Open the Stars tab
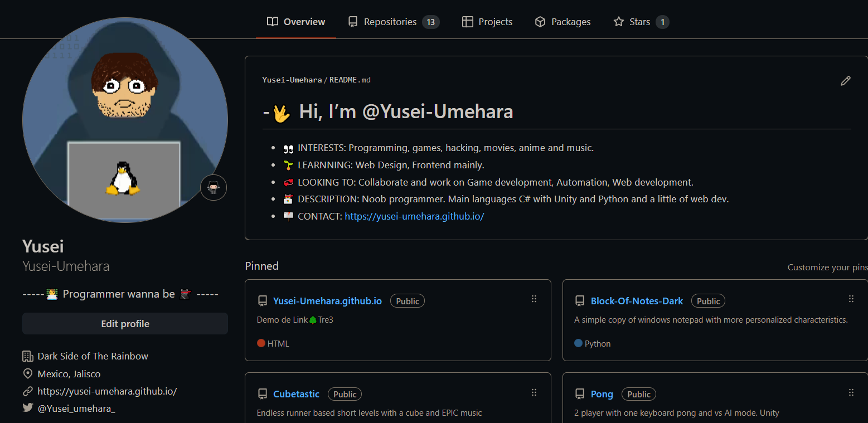 [x=641, y=22]
